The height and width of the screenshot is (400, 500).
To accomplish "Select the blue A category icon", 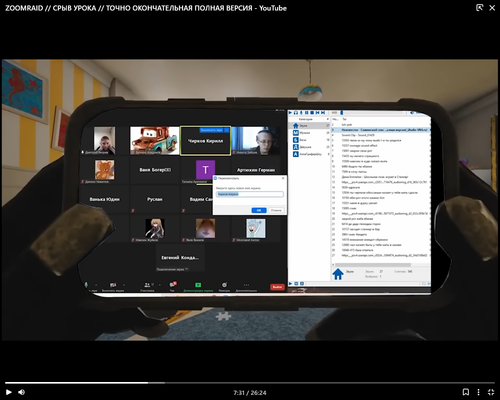I will [x=295, y=154].
